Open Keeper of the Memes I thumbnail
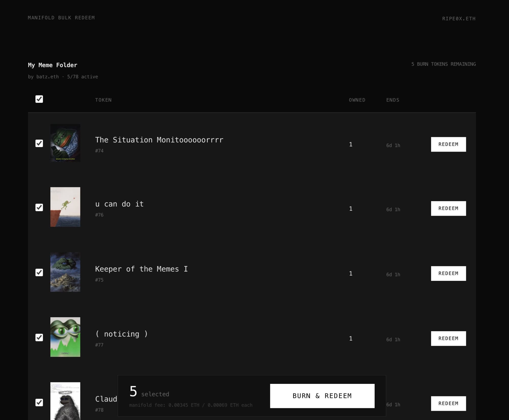509x420 pixels. click(65, 272)
